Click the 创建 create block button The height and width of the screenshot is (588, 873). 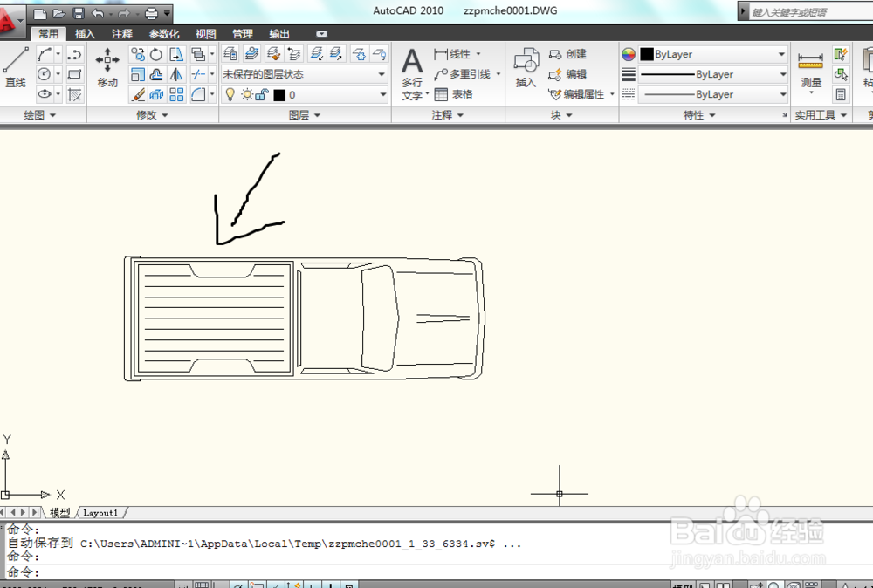(x=567, y=54)
